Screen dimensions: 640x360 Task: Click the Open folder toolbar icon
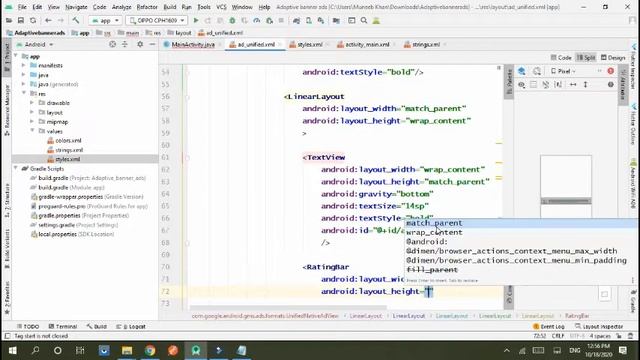(9, 20)
